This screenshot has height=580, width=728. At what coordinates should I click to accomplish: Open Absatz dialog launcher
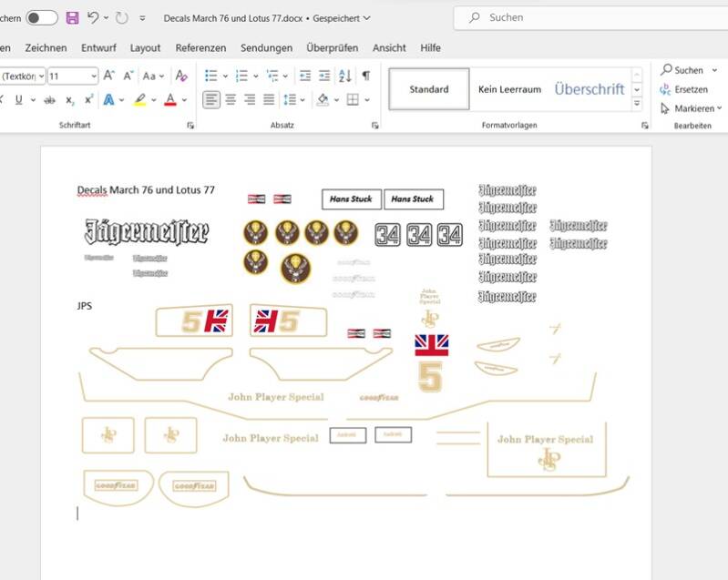(375, 126)
